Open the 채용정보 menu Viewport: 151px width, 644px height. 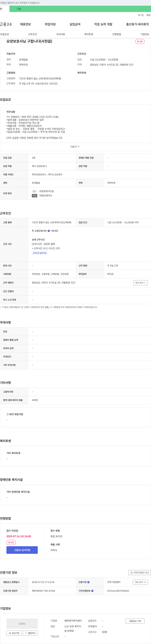(x=25, y=24)
